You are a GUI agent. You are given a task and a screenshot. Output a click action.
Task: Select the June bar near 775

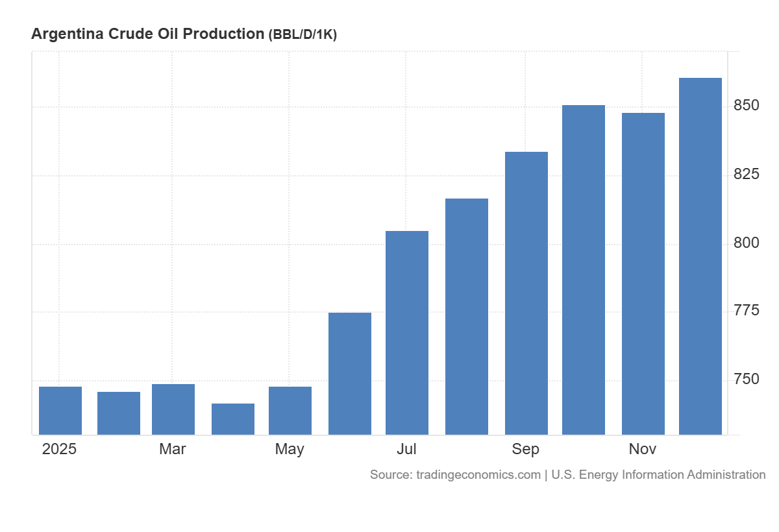[x=350, y=373]
